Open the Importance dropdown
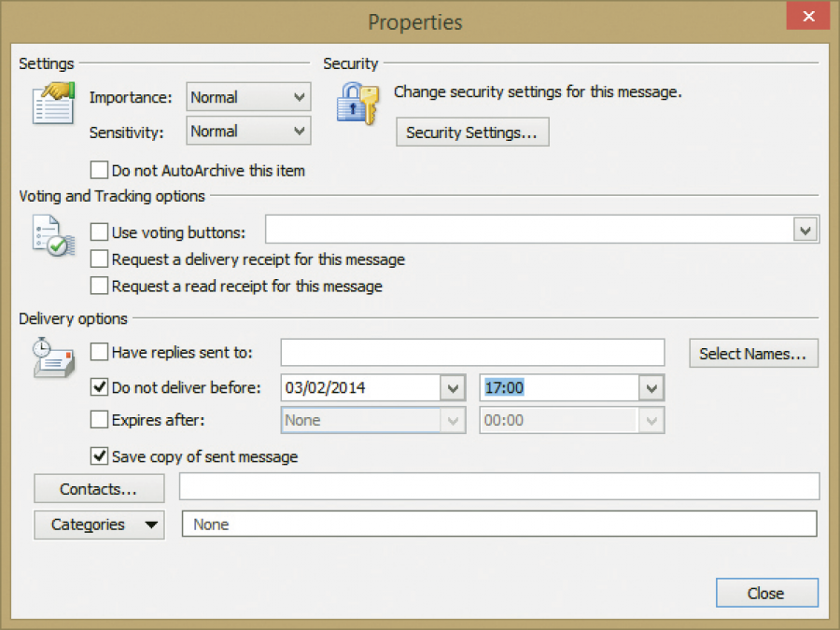The height and width of the screenshot is (630, 840). pos(248,97)
